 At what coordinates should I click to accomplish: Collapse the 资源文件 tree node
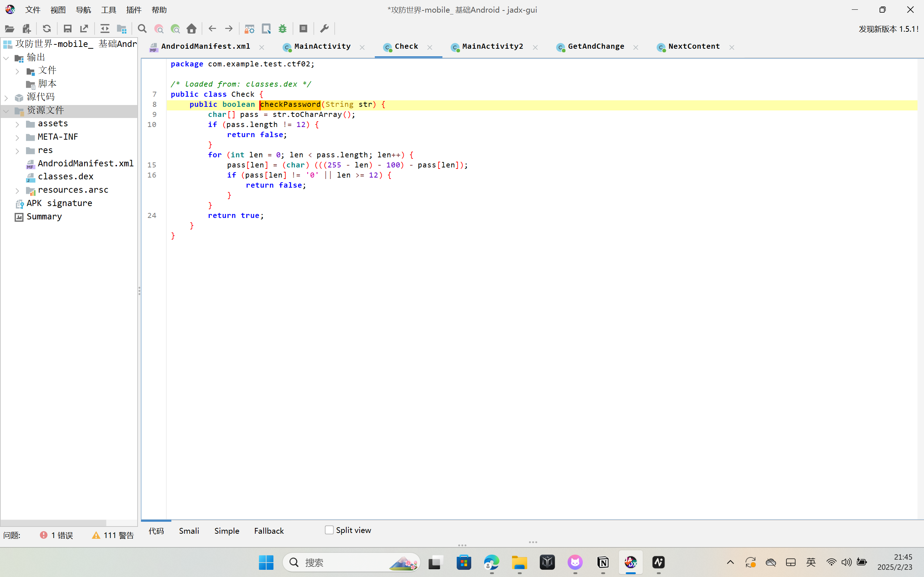6,111
